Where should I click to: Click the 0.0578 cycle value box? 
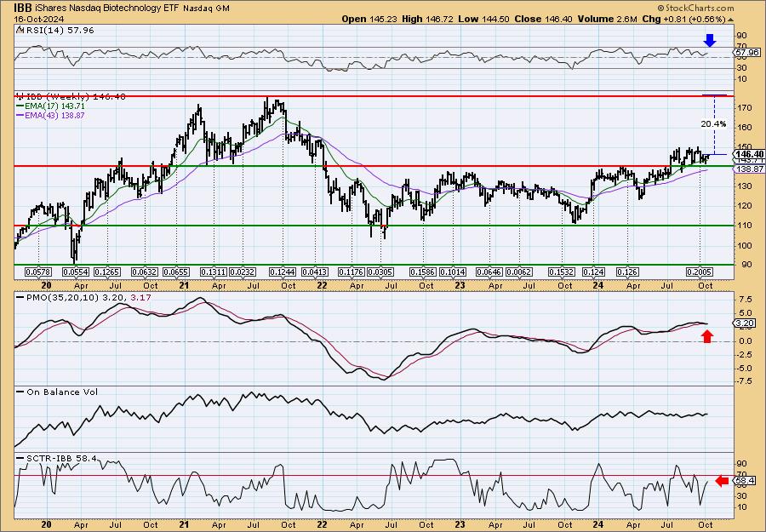pyautogui.click(x=38, y=272)
